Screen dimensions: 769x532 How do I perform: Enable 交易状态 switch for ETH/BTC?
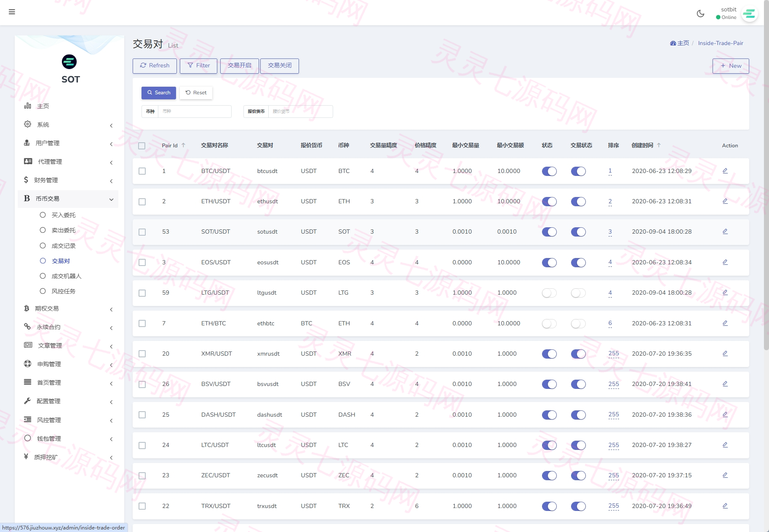coord(578,324)
